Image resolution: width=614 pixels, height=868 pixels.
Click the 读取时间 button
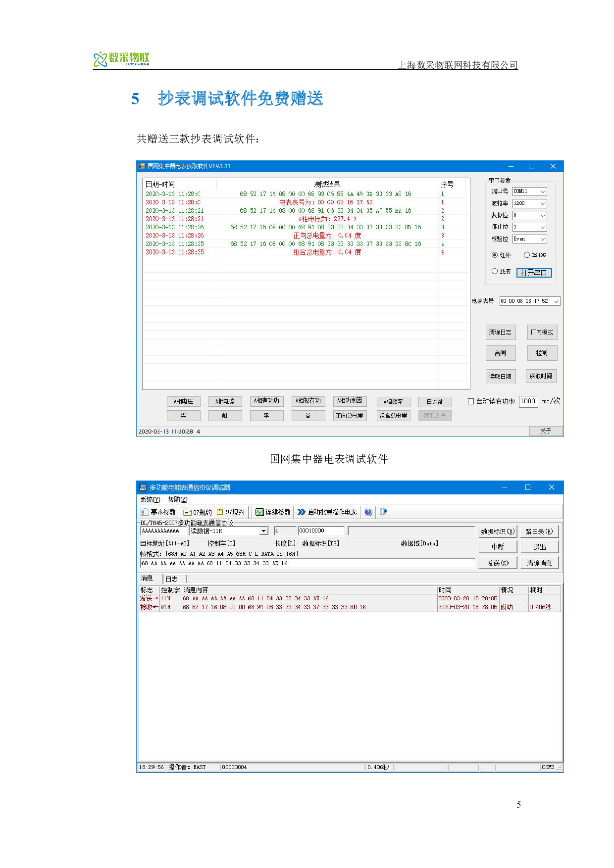[541, 376]
